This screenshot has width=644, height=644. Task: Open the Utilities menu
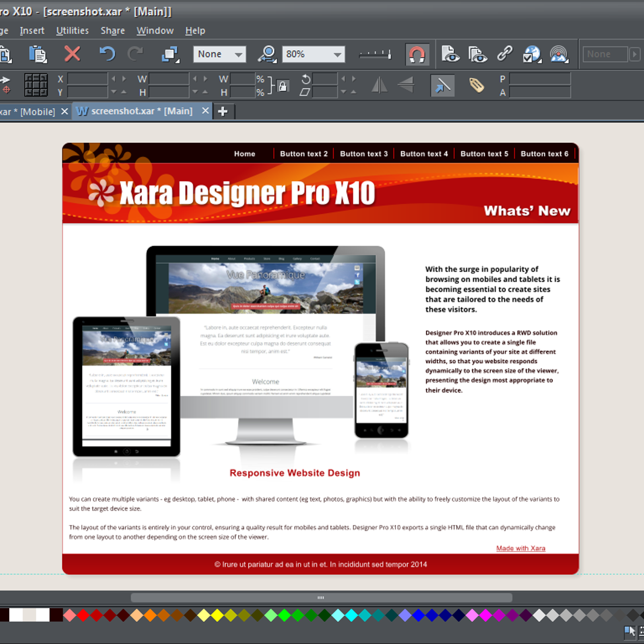click(72, 31)
